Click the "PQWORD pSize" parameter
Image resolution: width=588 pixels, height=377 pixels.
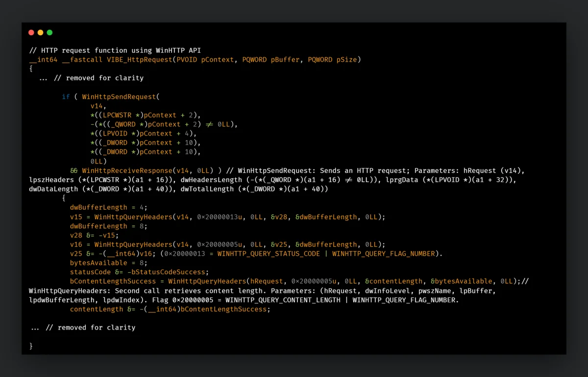tap(334, 60)
